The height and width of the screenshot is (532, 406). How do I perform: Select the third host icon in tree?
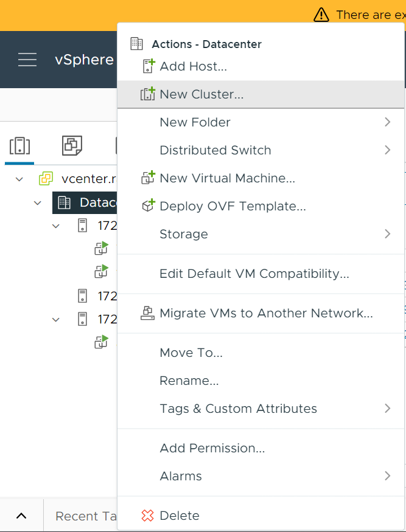83,319
